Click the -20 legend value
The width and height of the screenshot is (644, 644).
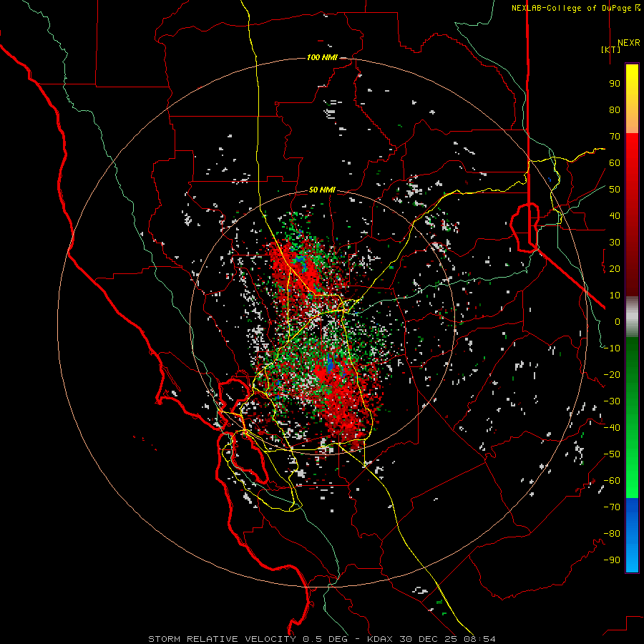[613, 375]
